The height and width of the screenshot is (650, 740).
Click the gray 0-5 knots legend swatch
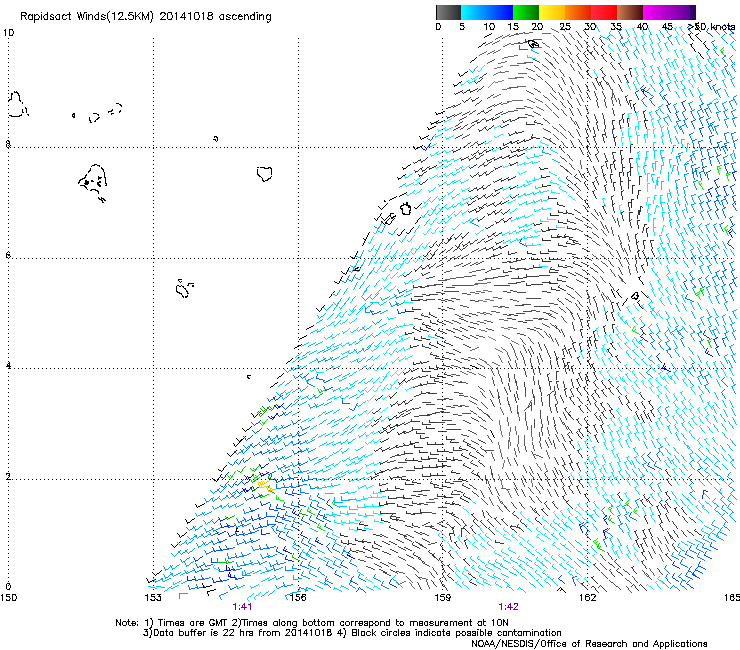(448, 12)
